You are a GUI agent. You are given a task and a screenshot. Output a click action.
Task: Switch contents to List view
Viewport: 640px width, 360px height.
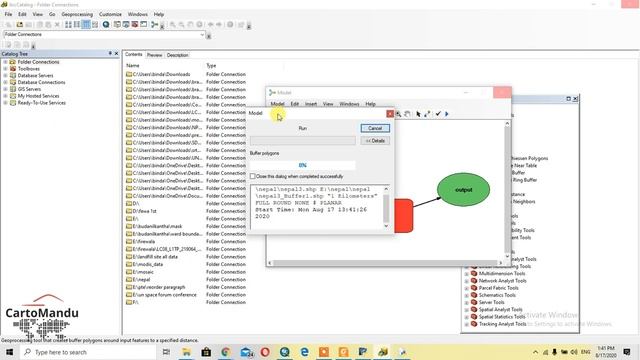point(77,25)
